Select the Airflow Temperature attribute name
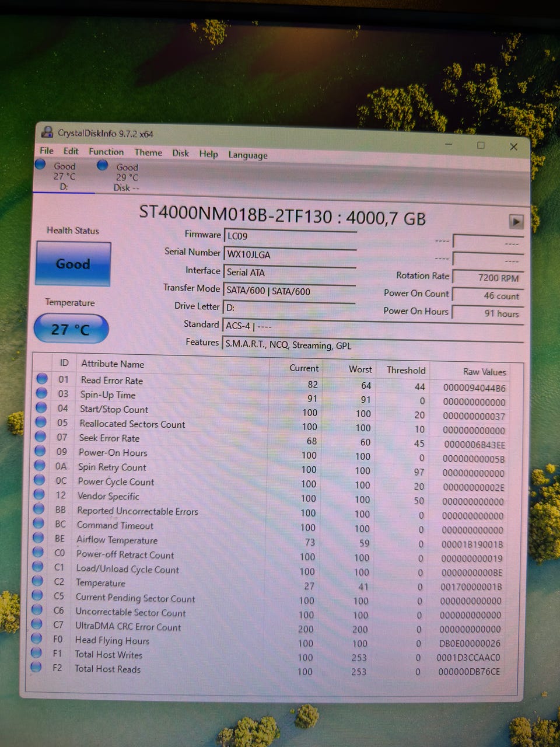This screenshot has height=747, width=560. (x=117, y=540)
